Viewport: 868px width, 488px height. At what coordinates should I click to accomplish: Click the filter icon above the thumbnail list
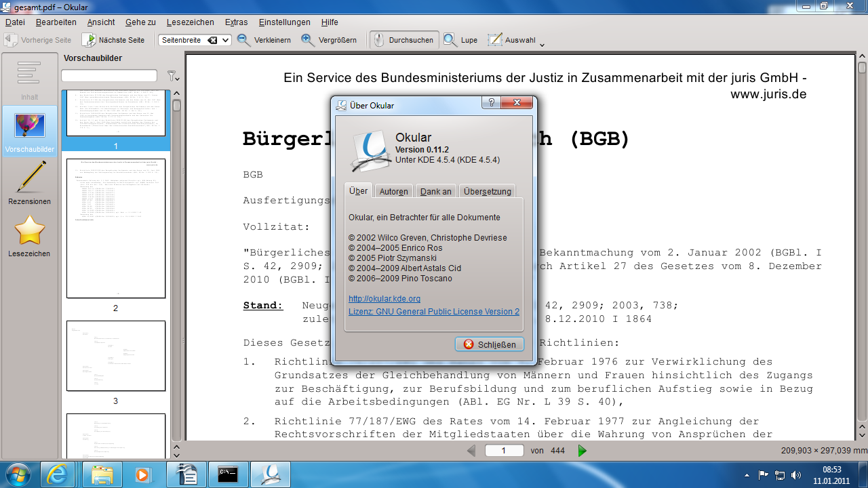[173, 76]
